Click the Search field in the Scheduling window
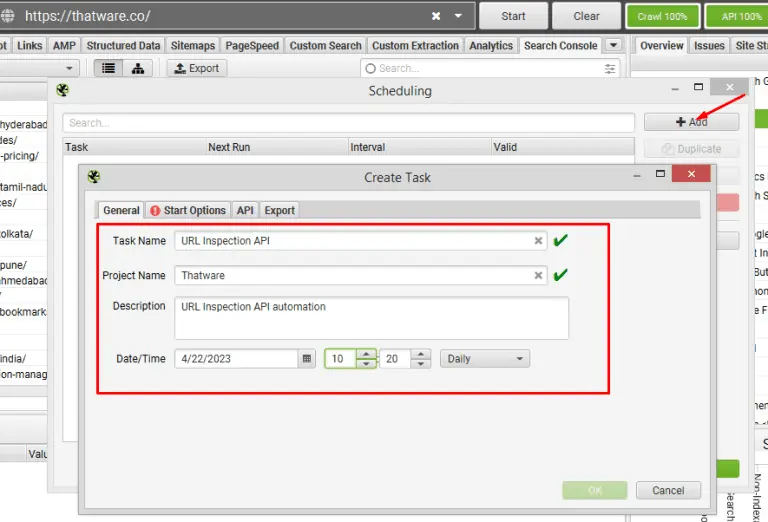The height and width of the screenshot is (522, 768). tap(348, 122)
